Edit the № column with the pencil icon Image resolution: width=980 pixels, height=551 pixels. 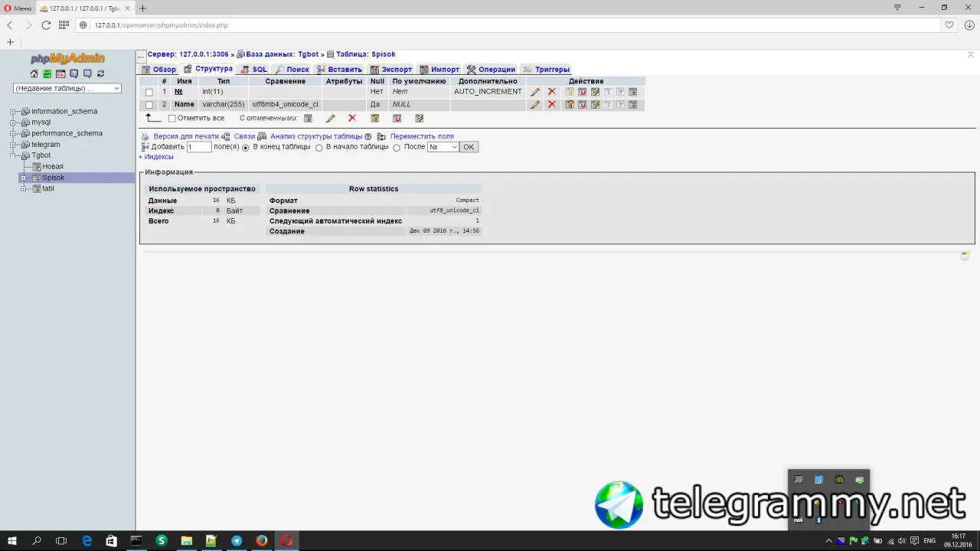pos(535,92)
